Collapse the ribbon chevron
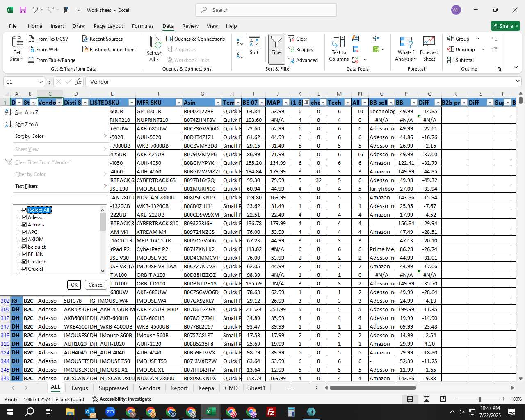Image resolution: width=525 pixels, height=420 pixels. [x=516, y=68]
